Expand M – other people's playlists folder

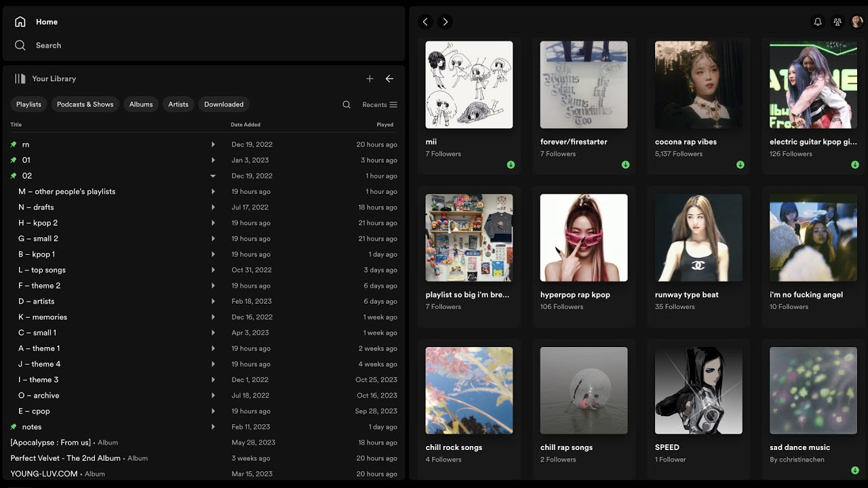[x=213, y=192]
